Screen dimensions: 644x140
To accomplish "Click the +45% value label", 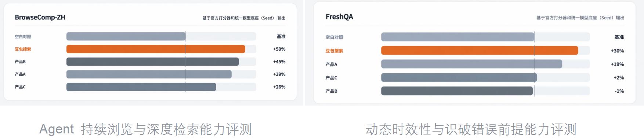I will [279, 62].
